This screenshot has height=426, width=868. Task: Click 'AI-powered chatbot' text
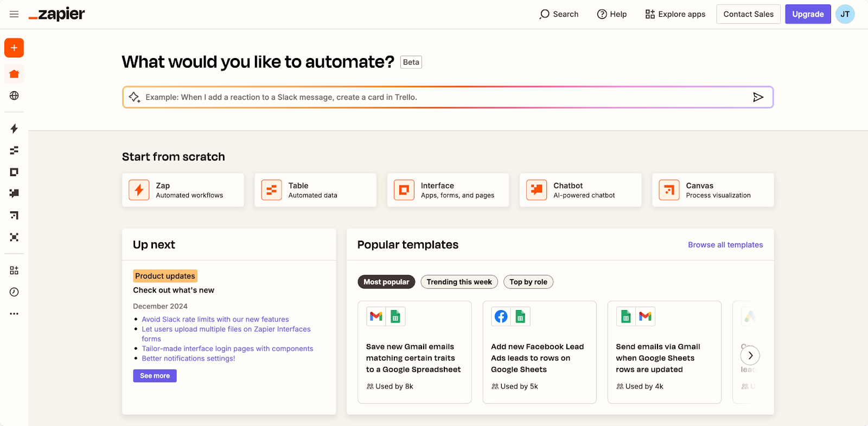[x=584, y=195]
